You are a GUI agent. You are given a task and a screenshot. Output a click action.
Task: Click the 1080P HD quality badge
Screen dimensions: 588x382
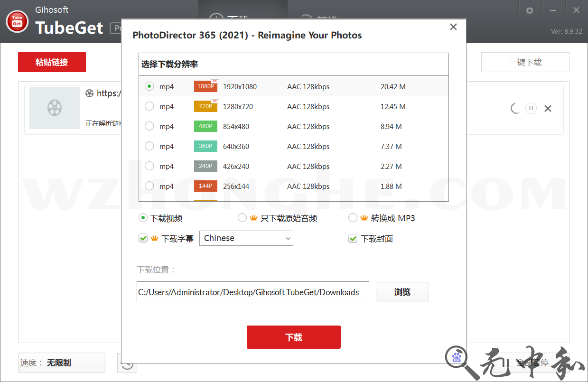pyautogui.click(x=205, y=86)
